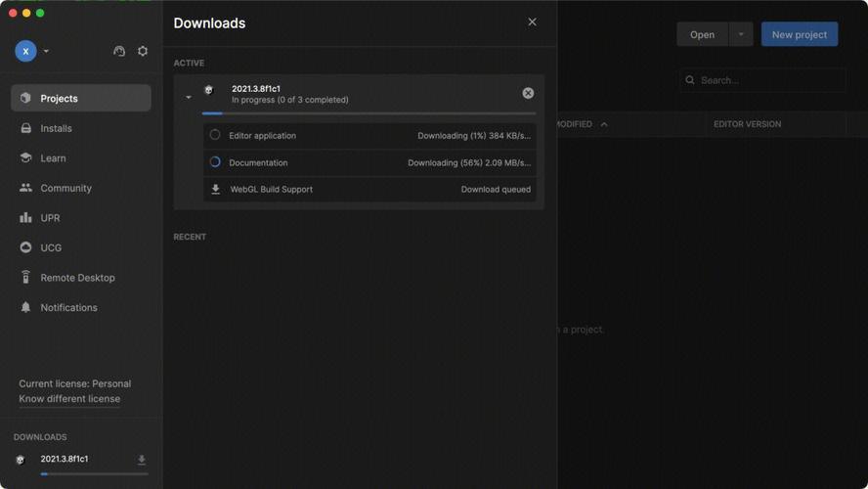The image size is (868, 489).
Task: Select the Editor application download row
Action: pos(369,136)
